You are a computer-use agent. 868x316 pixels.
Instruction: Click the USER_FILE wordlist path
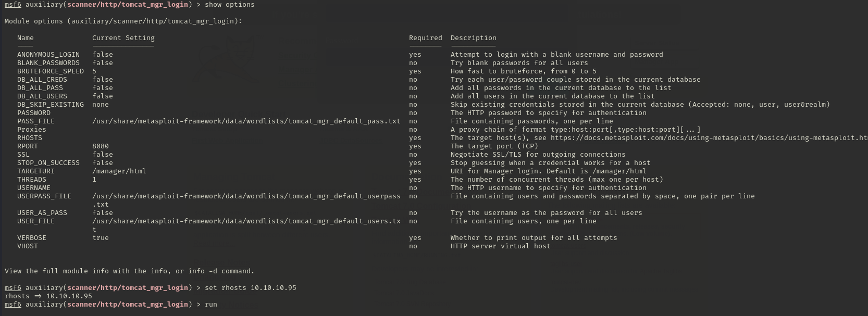tap(246, 225)
